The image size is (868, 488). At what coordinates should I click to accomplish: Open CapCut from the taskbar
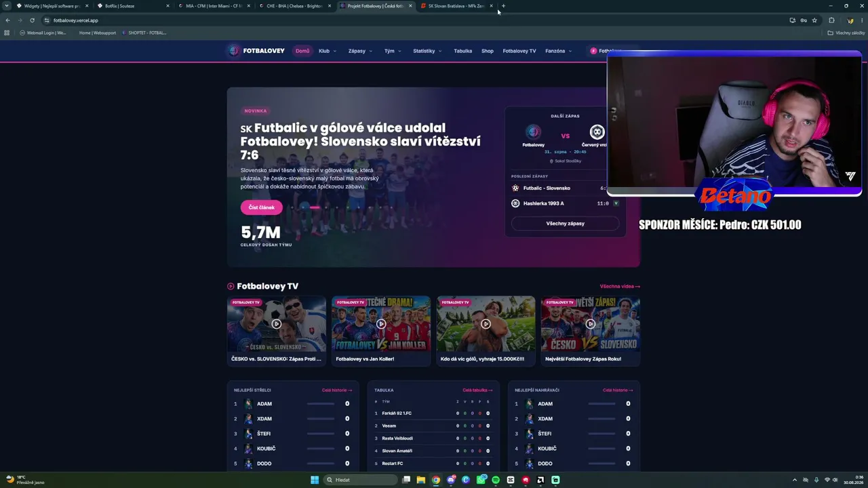click(x=511, y=480)
